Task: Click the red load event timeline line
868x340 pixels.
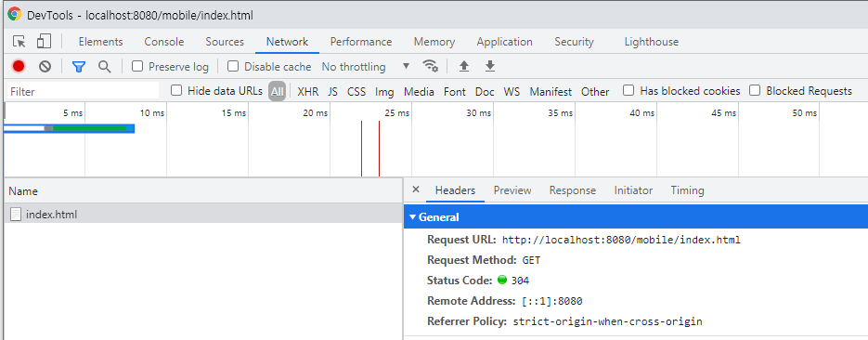Action: click(x=379, y=149)
